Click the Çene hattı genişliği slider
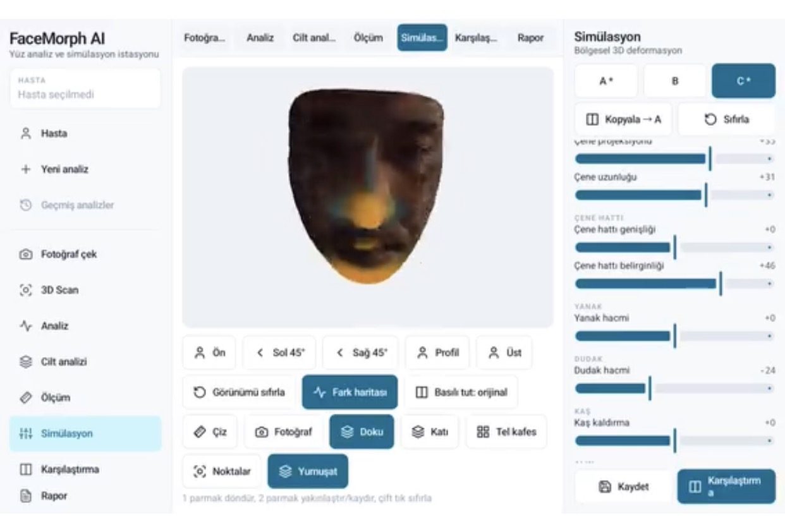785x532 pixels. (x=674, y=247)
